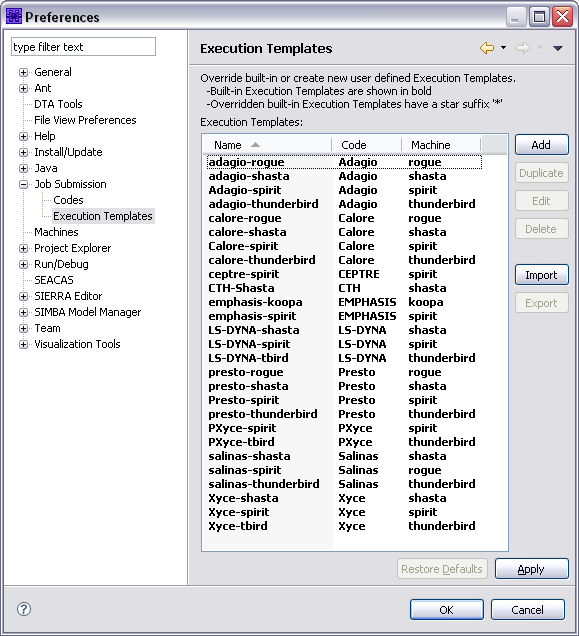579x636 pixels.
Task: Click the koopa machine cell
Action: [x=426, y=302]
